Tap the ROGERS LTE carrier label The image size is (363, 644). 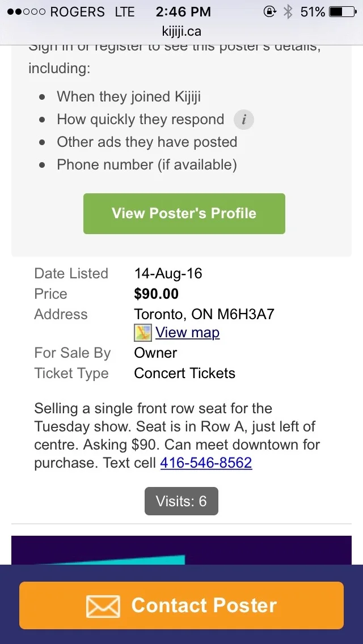[x=92, y=11]
